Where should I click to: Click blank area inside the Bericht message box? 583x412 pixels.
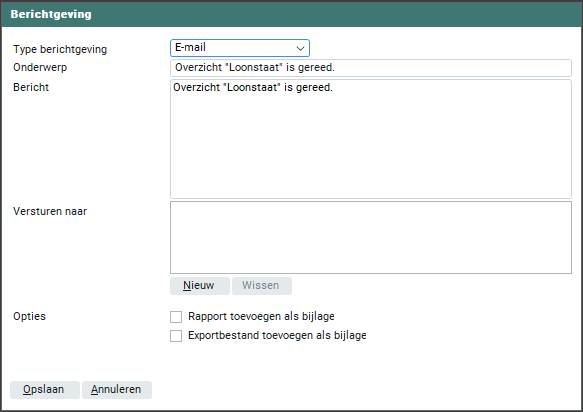tap(371, 149)
